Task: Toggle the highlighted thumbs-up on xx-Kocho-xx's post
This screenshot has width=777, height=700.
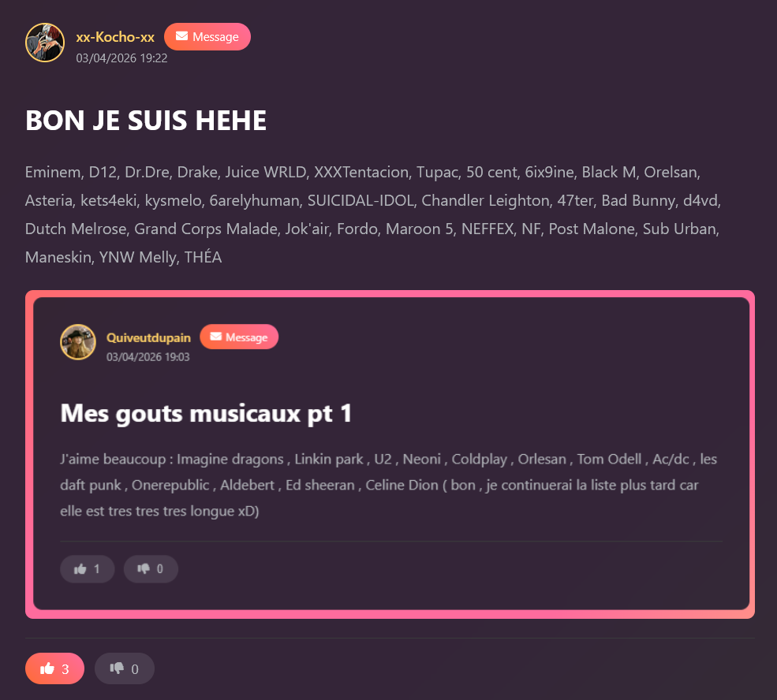Action: click(54, 668)
